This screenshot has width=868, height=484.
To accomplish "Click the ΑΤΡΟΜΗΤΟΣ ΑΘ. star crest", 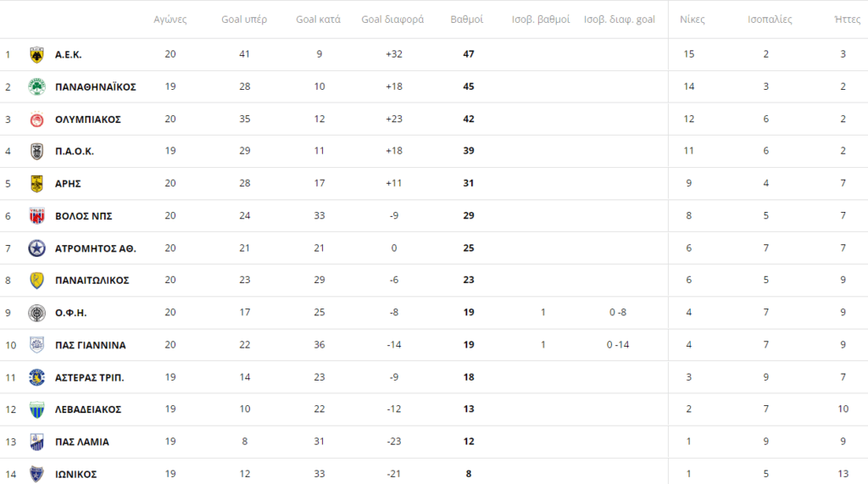I will point(36,248).
